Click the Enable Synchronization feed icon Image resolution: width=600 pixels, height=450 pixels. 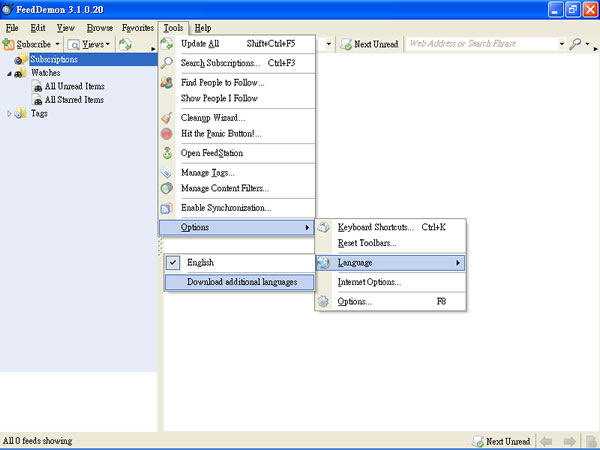(x=166, y=208)
